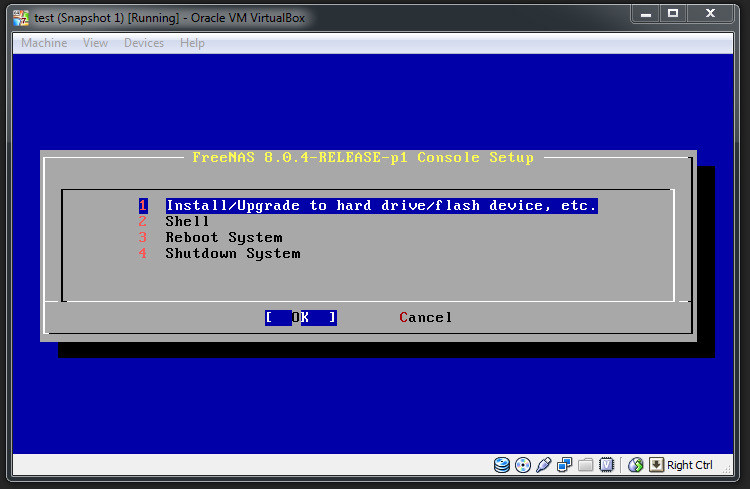The image size is (750, 489).
Task: Click the virtualization features indicator icon
Action: click(x=606, y=465)
